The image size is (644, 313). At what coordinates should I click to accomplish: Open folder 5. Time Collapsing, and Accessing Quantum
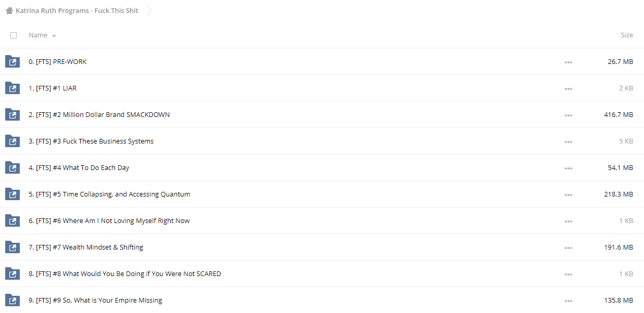109,194
